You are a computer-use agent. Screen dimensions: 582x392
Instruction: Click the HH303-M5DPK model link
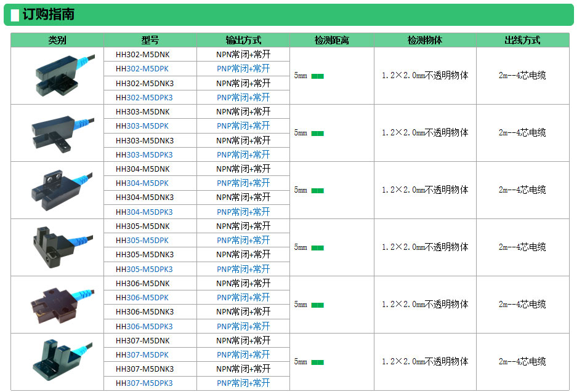(x=142, y=126)
